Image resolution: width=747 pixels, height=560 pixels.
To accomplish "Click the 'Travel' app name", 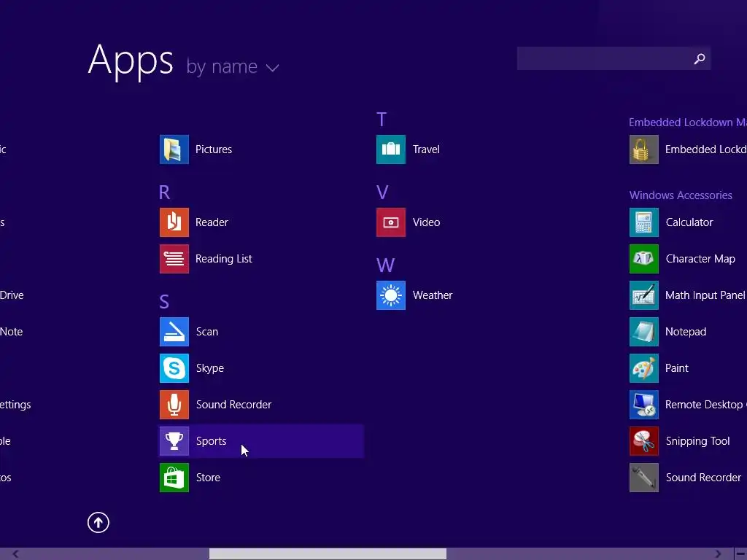I will pos(426,149).
